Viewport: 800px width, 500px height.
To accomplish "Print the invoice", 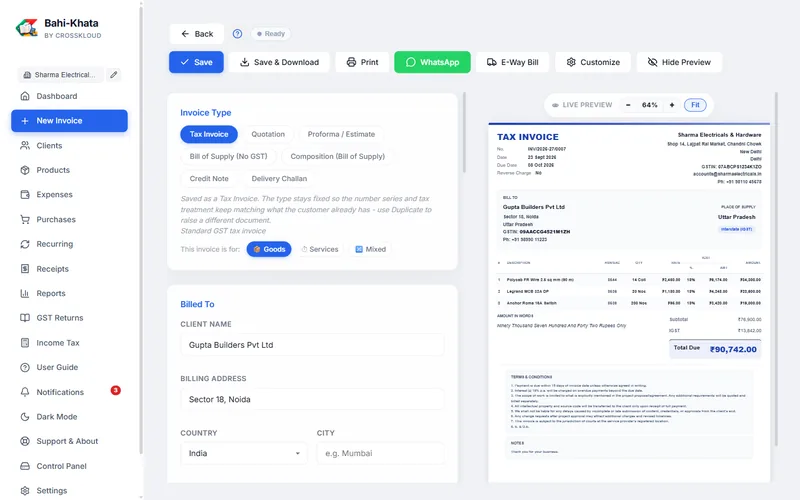I will [x=362, y=62].
